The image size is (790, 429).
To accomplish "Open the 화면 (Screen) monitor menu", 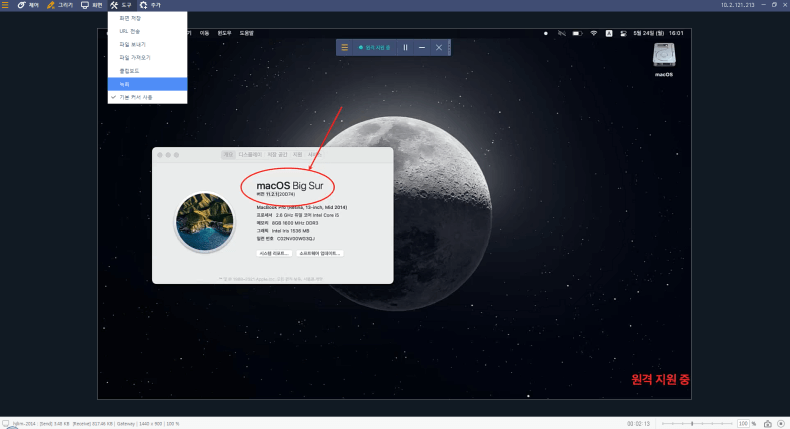I will [92, 5].
